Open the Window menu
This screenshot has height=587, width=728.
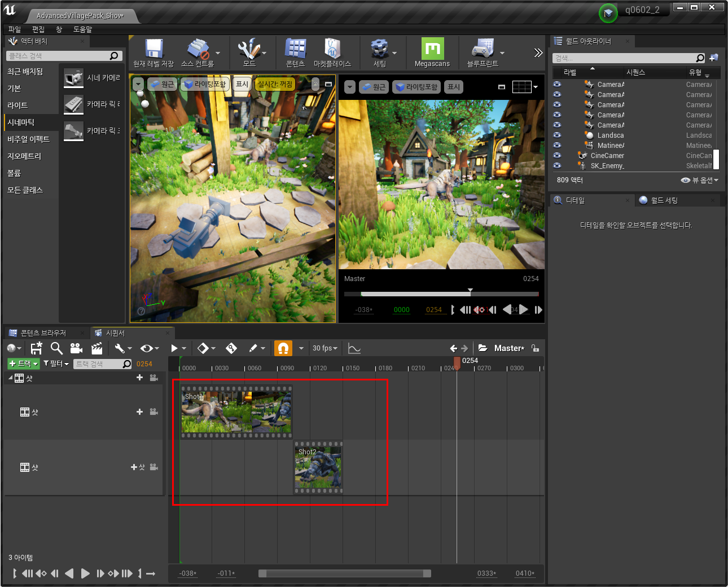pyautogui.click(x=59, y=29)
